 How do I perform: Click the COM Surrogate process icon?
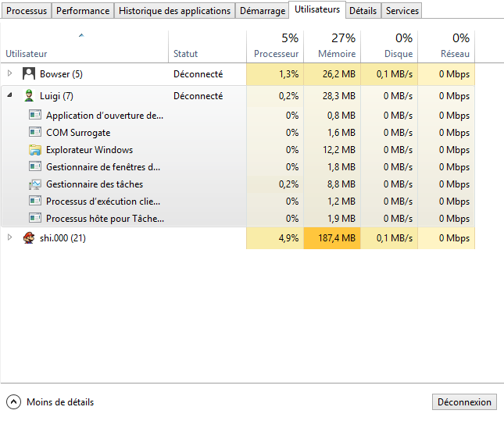coord(35,133)
